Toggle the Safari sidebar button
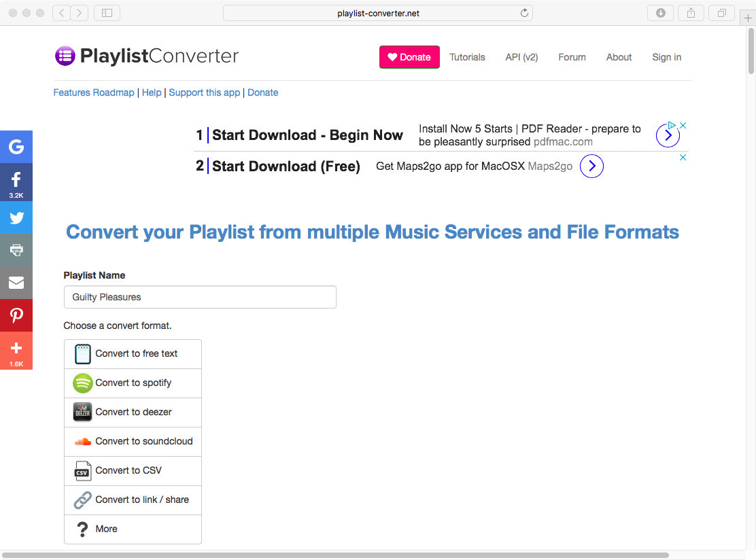Viewport: 756px width, 560px height. (x=107, y=13)
